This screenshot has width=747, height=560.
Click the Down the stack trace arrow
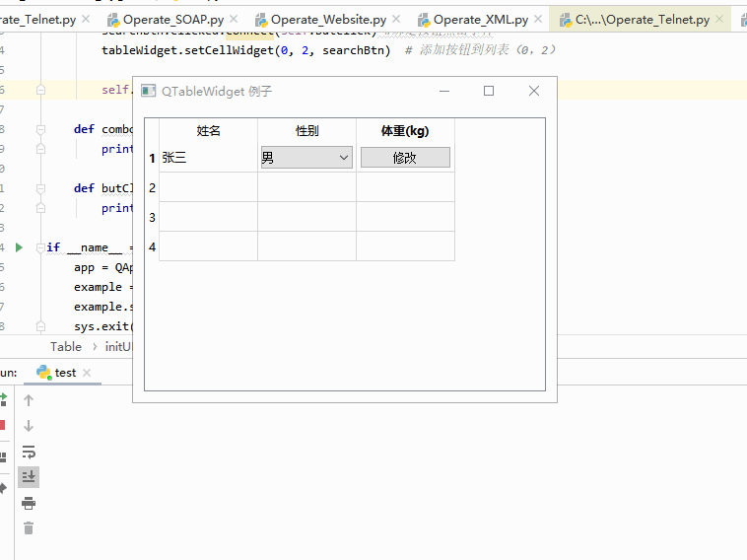coord(29,426)
